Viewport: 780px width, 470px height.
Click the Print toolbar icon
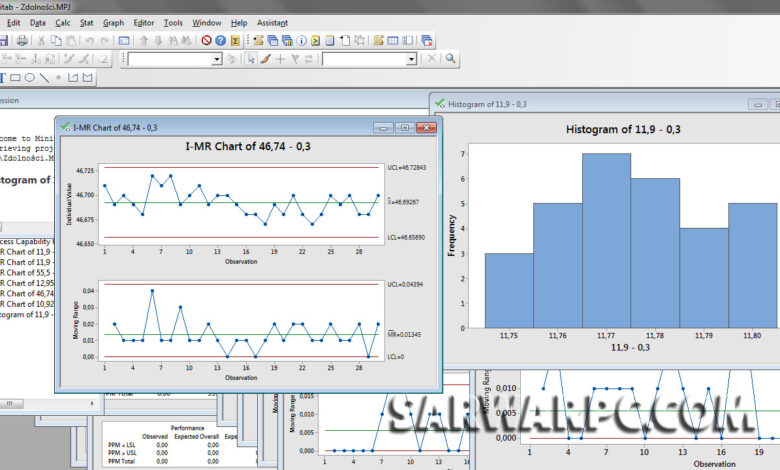22,41
